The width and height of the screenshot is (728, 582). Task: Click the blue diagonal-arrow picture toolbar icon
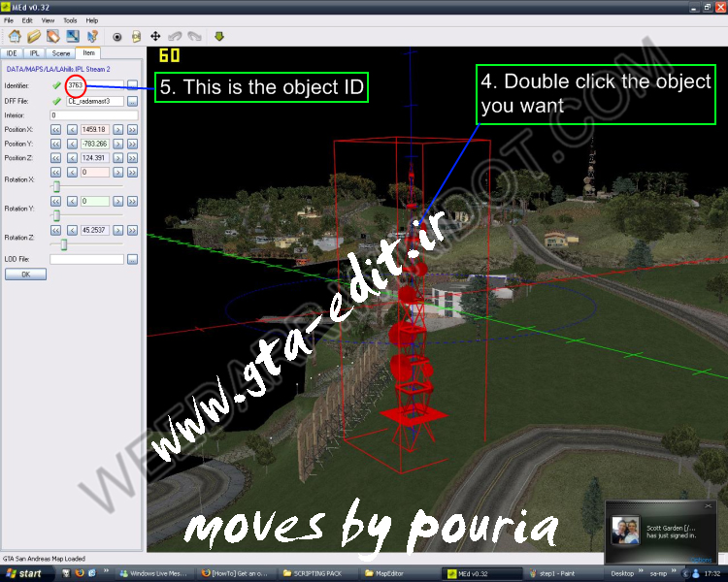[x=73, y=36]
